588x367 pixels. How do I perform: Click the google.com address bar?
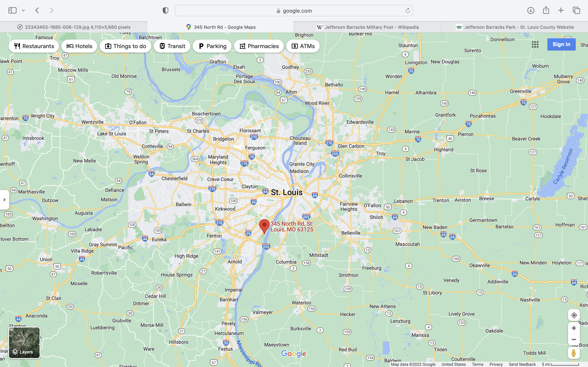(x=294, y=11)
